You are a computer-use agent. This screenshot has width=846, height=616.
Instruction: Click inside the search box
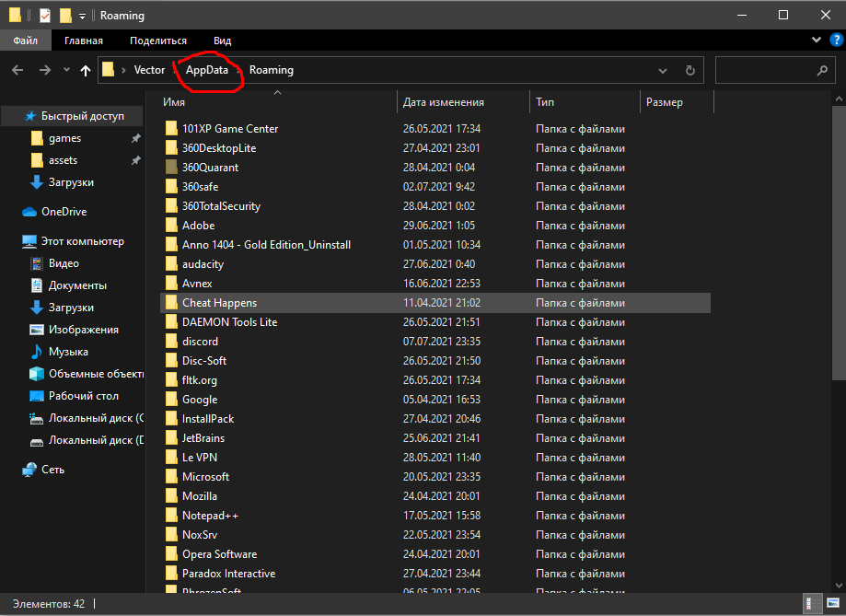pyautogui.click(x=764, y=70)
